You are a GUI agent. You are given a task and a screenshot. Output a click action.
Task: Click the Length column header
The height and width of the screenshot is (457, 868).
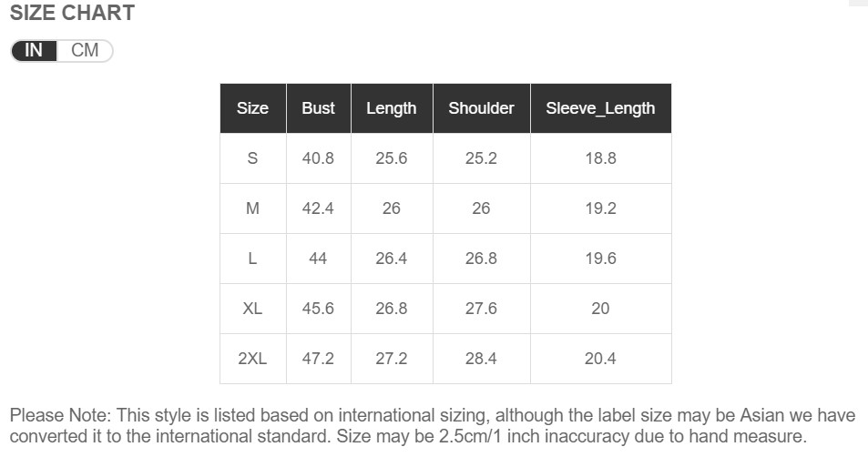(392, 108)
